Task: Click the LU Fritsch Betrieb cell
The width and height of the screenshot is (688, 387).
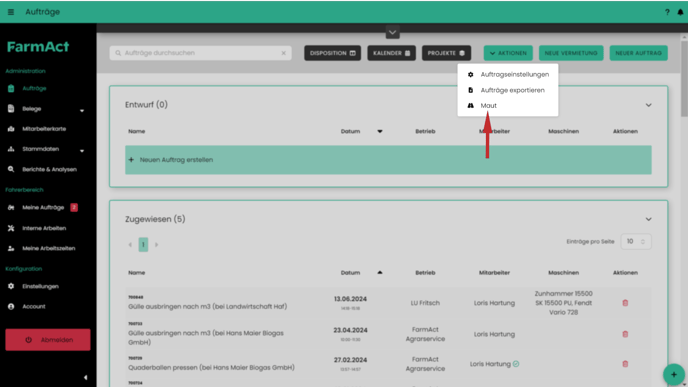Action: coord(425,303)
